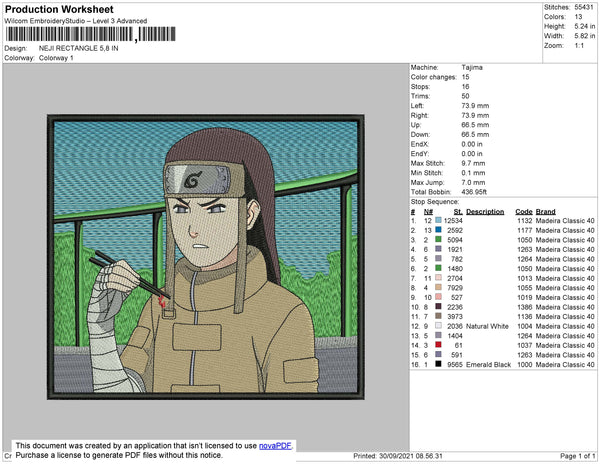Click the Max Jump value 7.0 mm
The image size is (600, 464).
pyautogui.click(x=473, y=182)
